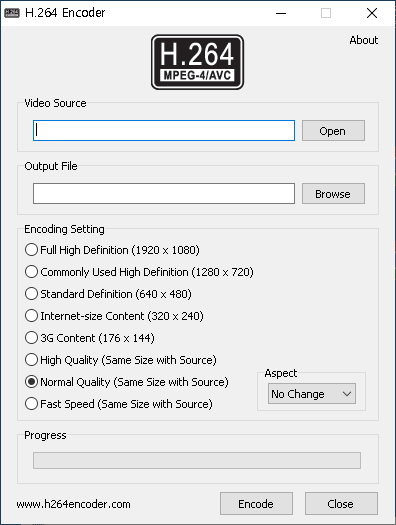The image size is (396, 525).
Task: Pick Internet-size Content (320 x 240)
Action: [114, 316]
